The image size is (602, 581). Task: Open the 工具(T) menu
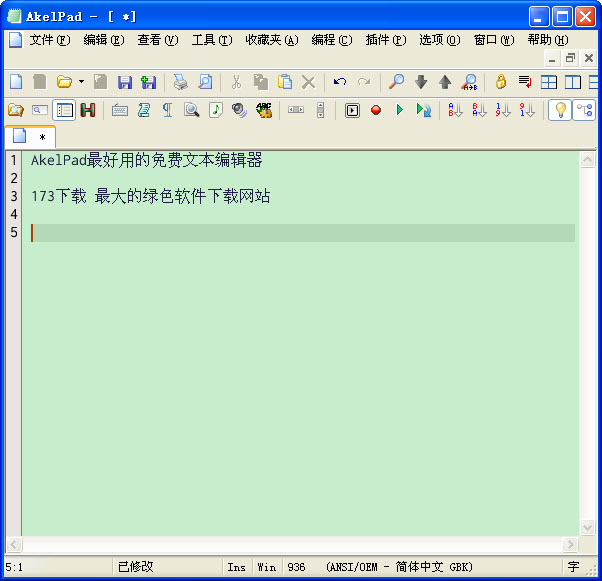click(212, 40)
